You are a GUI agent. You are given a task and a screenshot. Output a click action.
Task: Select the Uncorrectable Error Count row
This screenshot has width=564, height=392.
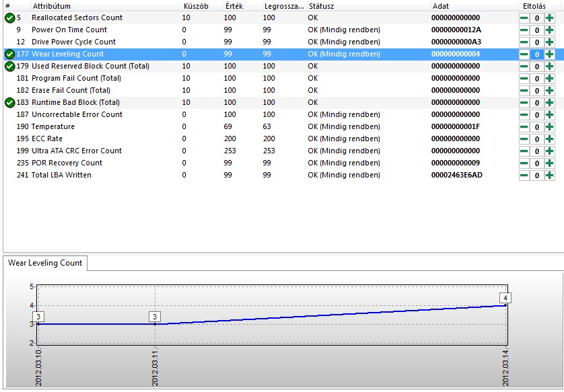click(283, 114)
